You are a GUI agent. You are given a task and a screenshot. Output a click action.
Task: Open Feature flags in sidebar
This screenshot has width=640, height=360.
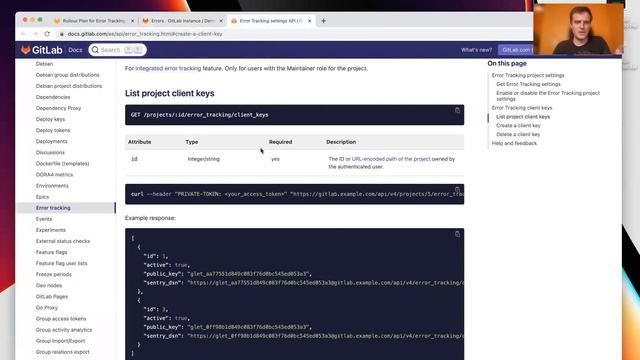click(51, 252)
